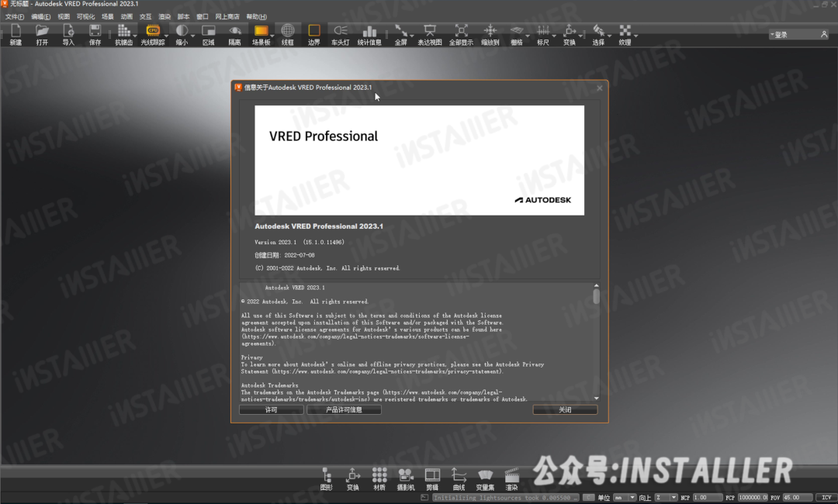Click the 新建 (New) toolbar icon

click(x=16, y=35)
